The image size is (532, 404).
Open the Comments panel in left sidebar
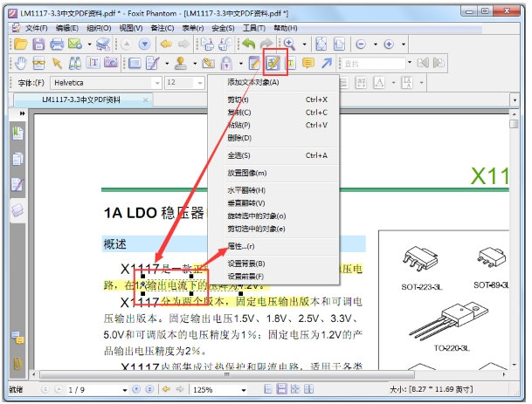(x=18, y=339)
